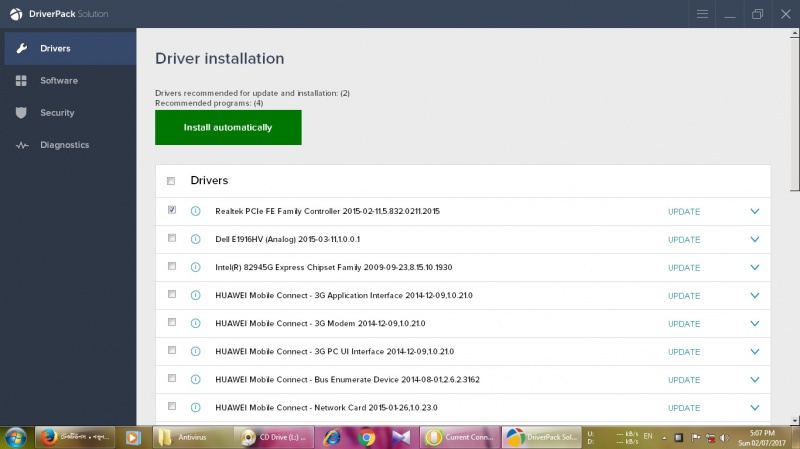Open the Drivers section in sidebar

pyautogui.click(x=70, y=48)
